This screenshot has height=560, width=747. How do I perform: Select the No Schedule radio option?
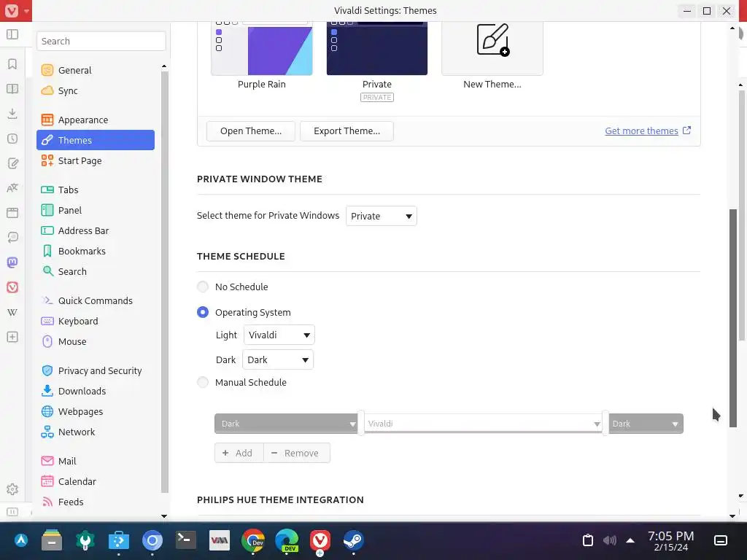pos(203,287)
